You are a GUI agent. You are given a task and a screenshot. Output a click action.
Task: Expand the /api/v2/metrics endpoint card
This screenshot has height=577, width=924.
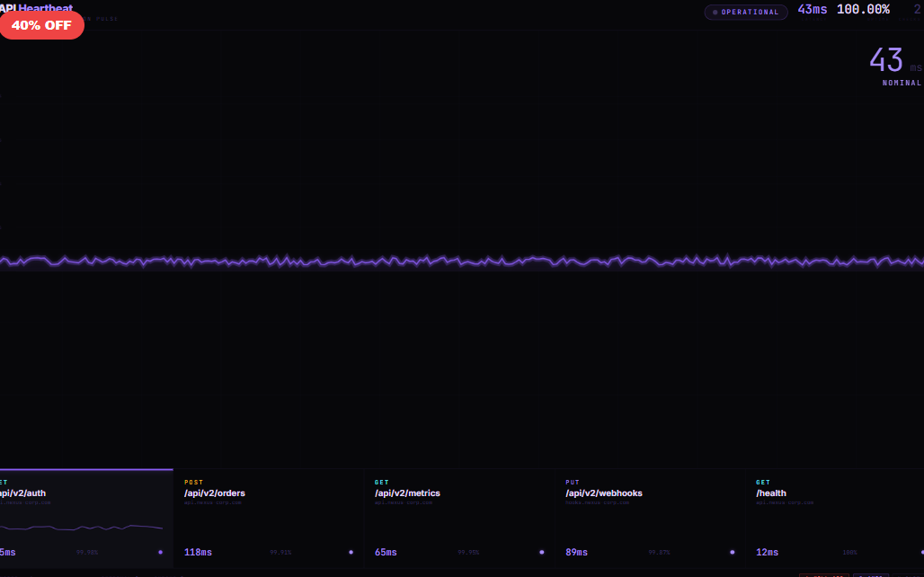point(458,517)
